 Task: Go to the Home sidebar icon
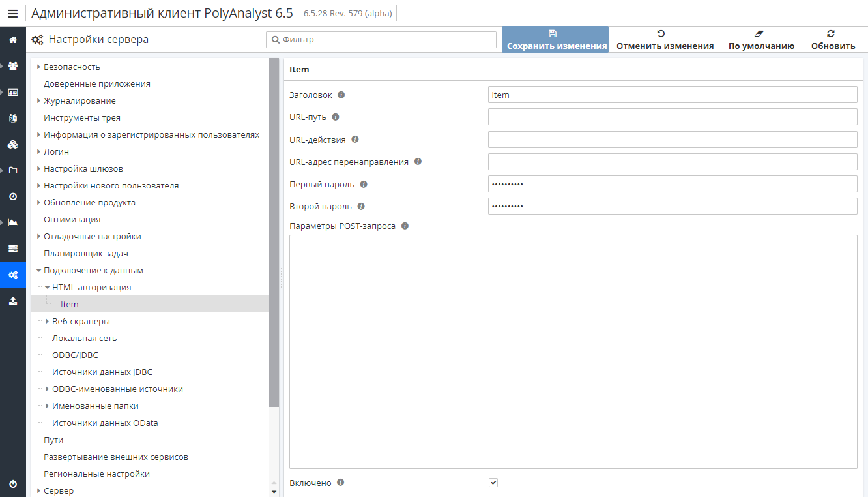coord(13,40)
